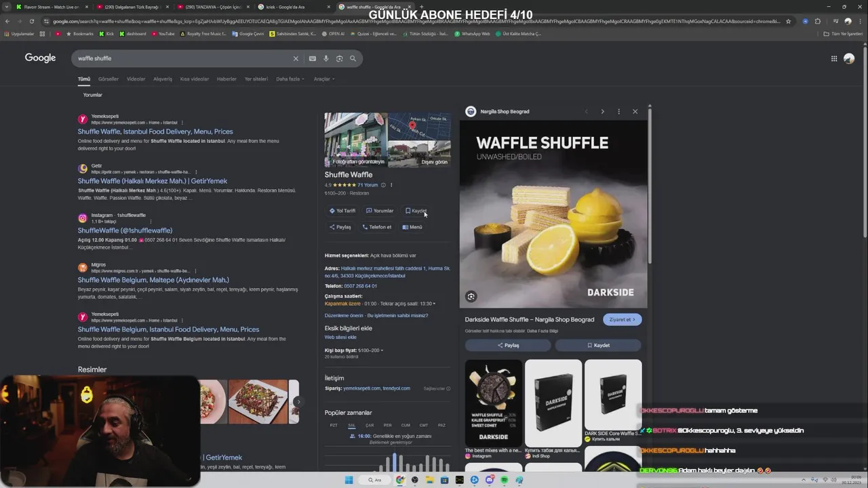Search by image with Lens icon
Screen dimensions: 868x488
tap(339, 58)
